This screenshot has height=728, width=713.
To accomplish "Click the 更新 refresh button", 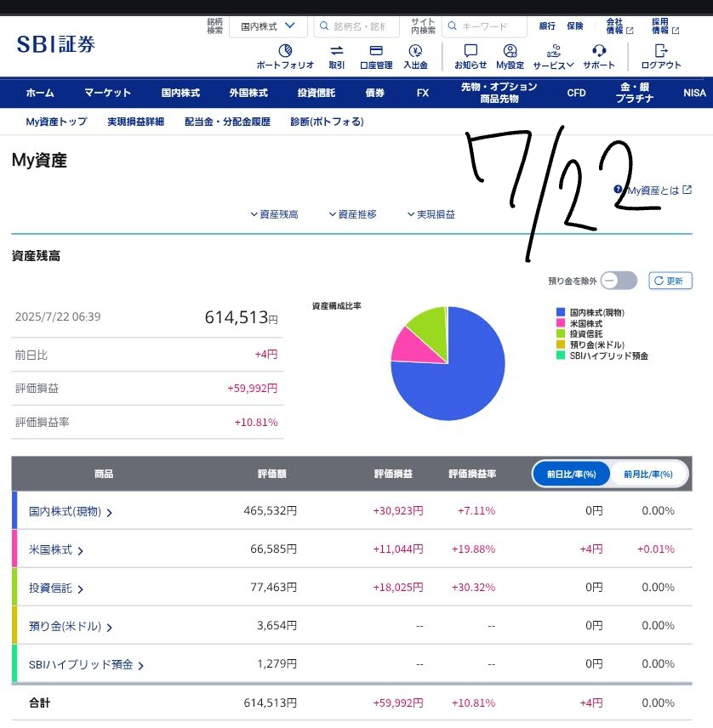I will coord(670,281).
